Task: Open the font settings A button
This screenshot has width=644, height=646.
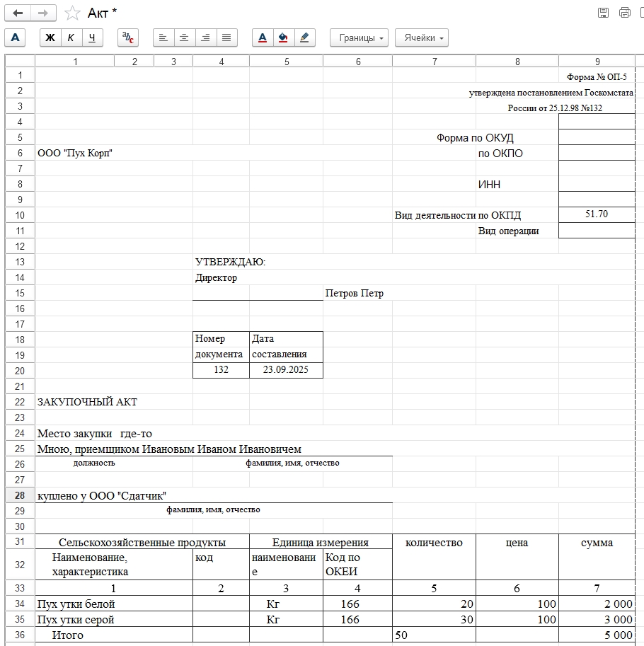Action: [15, 38]
